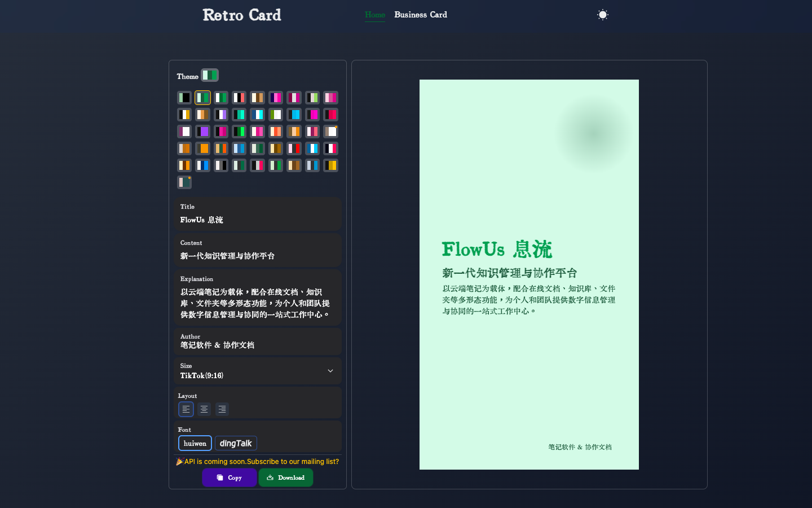Edit the Author field
812x508 pixels.
tap(258, 341)
